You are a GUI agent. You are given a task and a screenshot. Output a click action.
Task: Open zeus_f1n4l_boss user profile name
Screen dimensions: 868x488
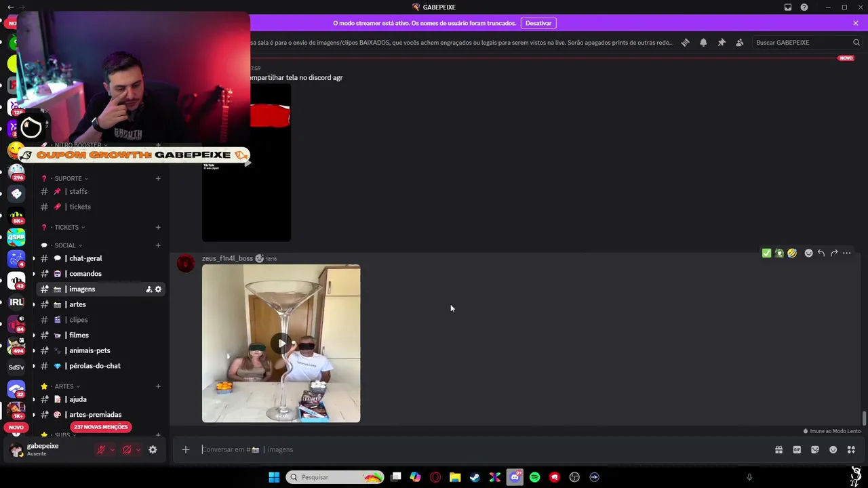point(227,258)
